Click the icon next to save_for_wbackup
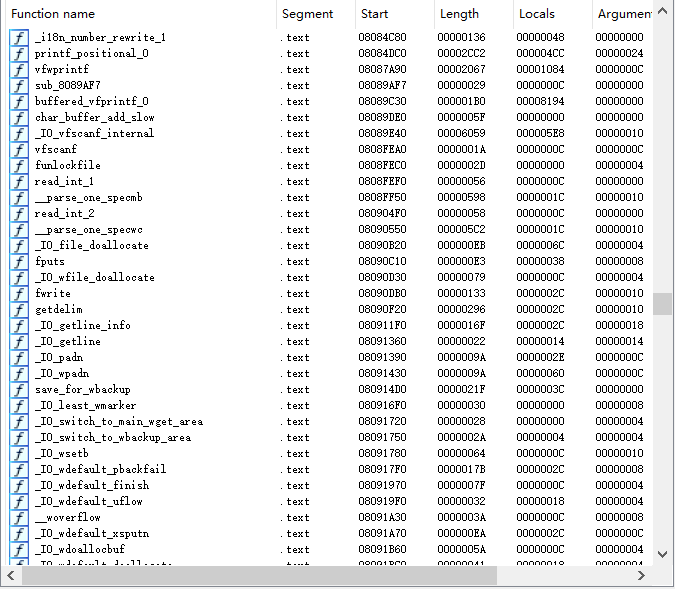Screen dimensions: 675x589 point(19,389)
